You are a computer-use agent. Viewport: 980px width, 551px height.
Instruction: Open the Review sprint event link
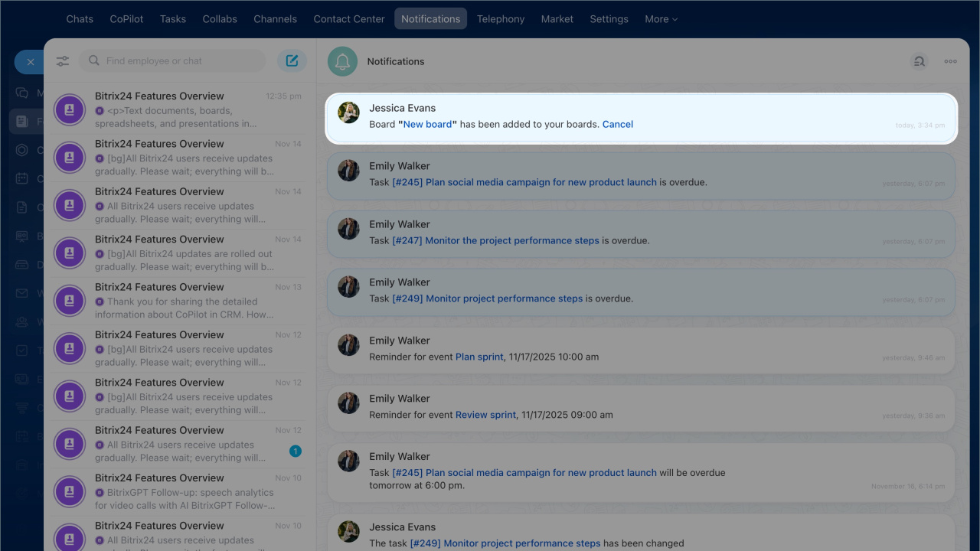point(485,415)
